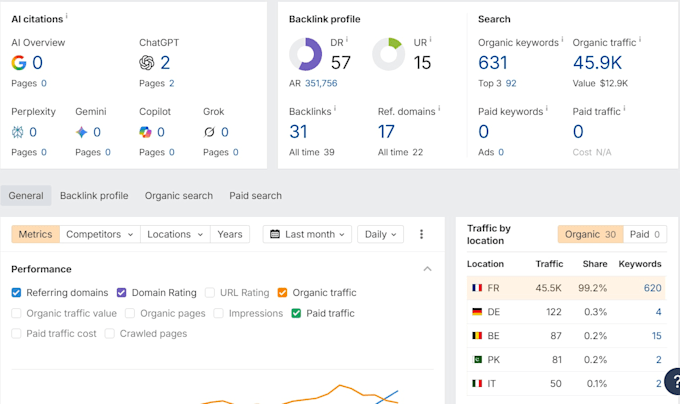Collapse the Performance section chevron

click(x=428, y=269)
